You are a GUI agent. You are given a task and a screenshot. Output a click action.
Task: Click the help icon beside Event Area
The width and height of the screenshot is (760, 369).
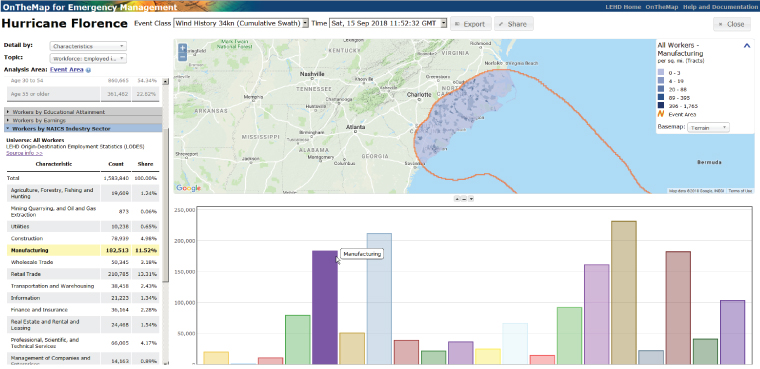88,70
